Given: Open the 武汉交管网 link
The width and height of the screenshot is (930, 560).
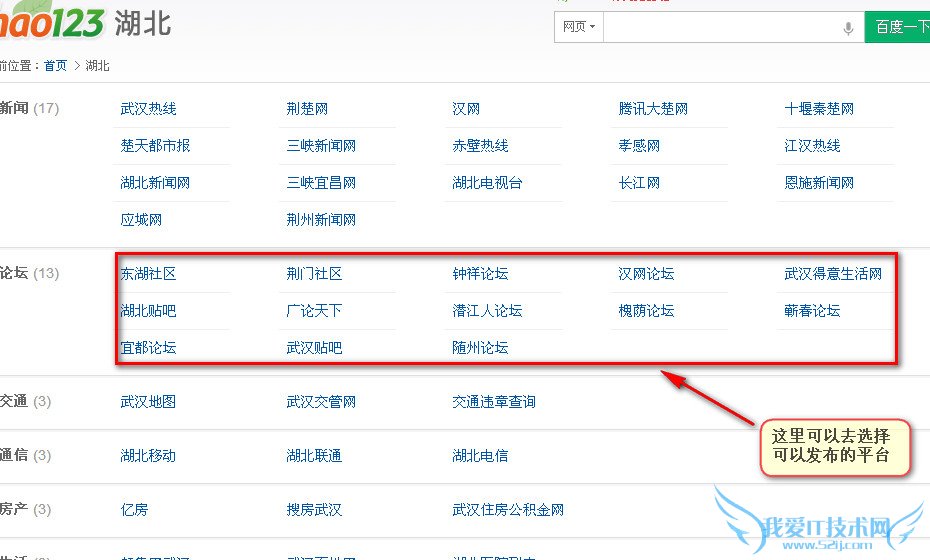Looking at the screenshot, I should tap(321, 402).
